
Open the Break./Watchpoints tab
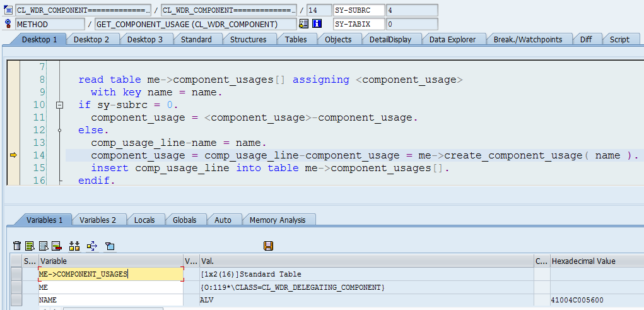click(x=527, y=39)
